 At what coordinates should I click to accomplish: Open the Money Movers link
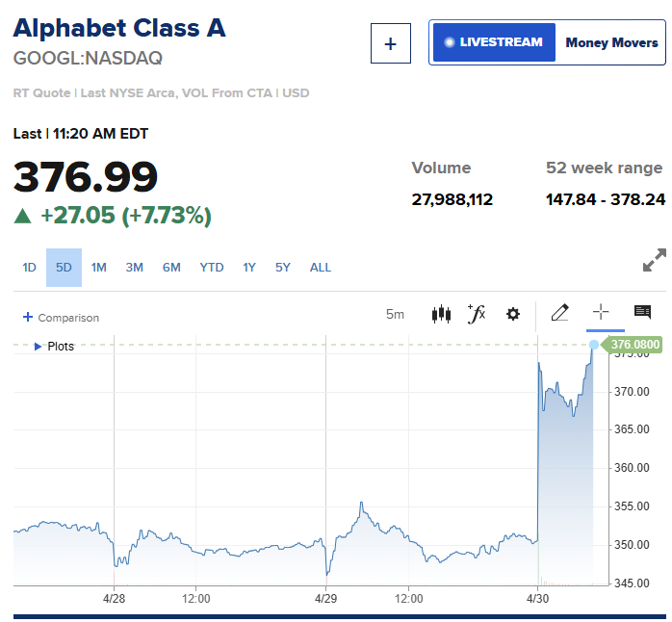coord(612,42)
